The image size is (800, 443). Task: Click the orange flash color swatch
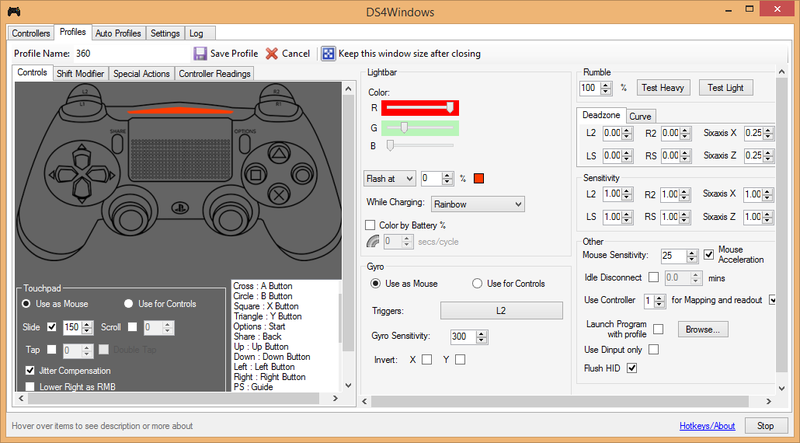pyautogui.click(x=479, y=179)
